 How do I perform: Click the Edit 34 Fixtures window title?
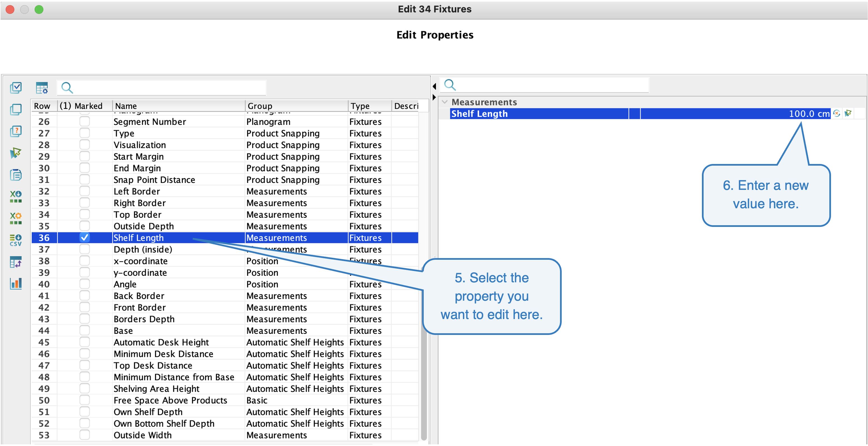pos(434,9)
